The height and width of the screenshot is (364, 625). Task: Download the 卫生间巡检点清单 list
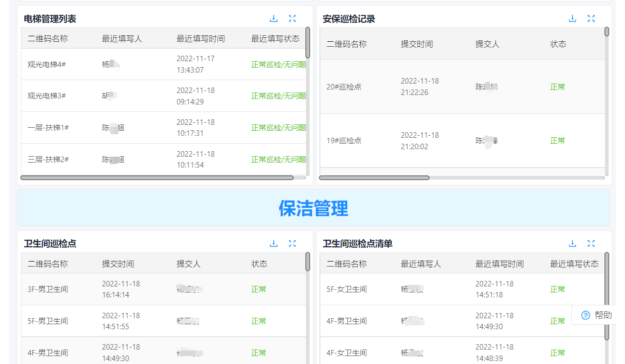(x=572, y=243)
